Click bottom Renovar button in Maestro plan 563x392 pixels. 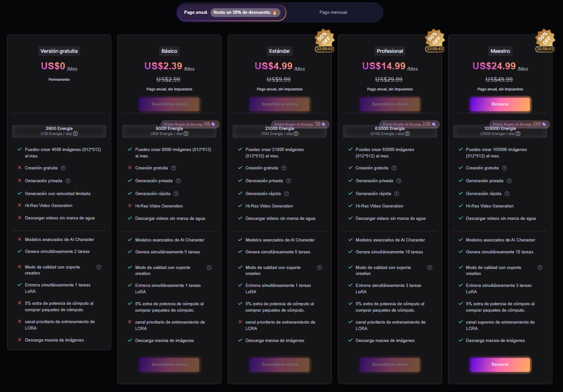tap(500, 364)
